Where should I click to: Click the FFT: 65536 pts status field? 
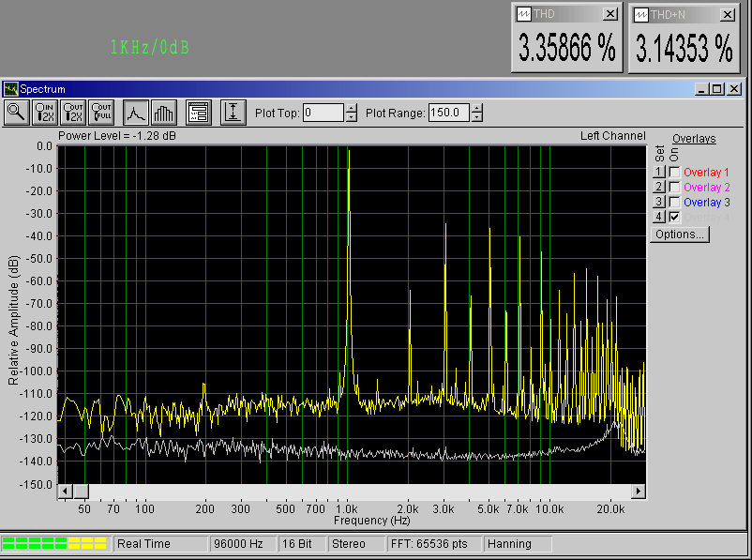tap(434, 544)
